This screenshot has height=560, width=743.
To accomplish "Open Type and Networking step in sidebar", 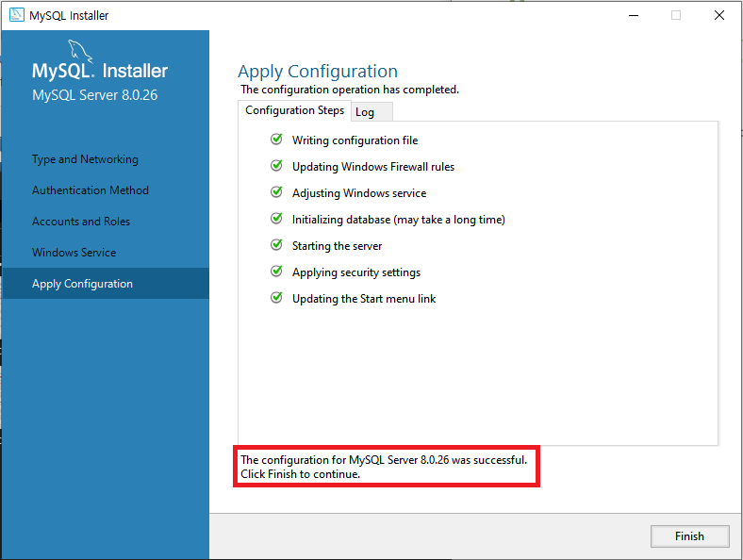I will [x=85, y=159].
